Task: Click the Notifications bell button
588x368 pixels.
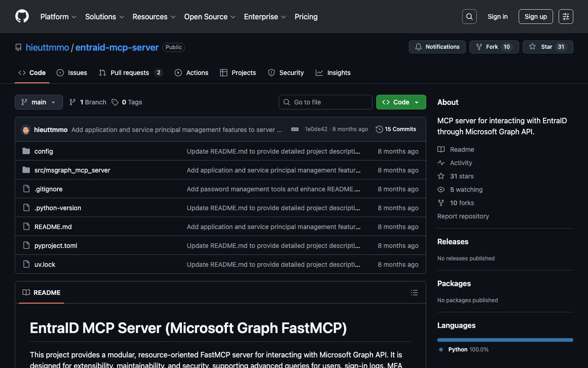Action: pos(437,47)
